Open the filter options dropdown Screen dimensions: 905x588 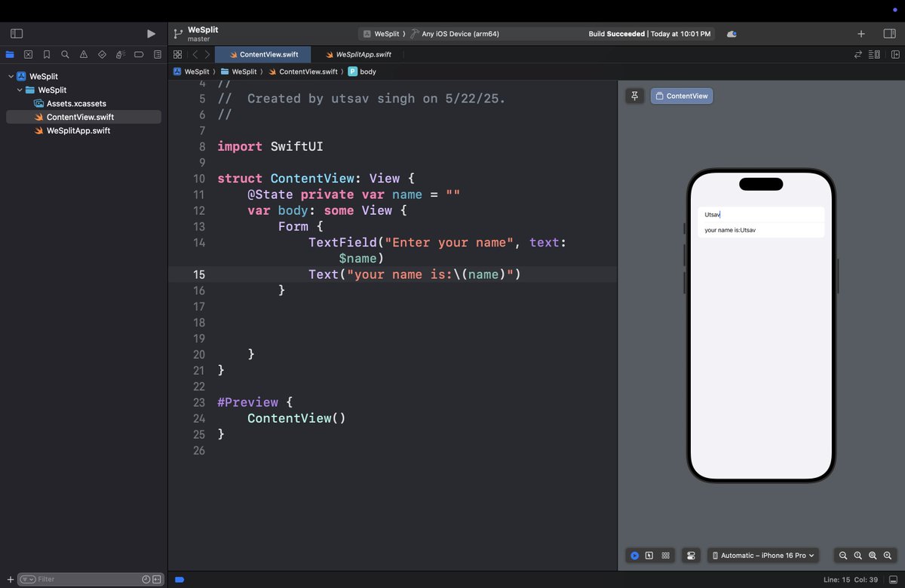coord(28,579)
